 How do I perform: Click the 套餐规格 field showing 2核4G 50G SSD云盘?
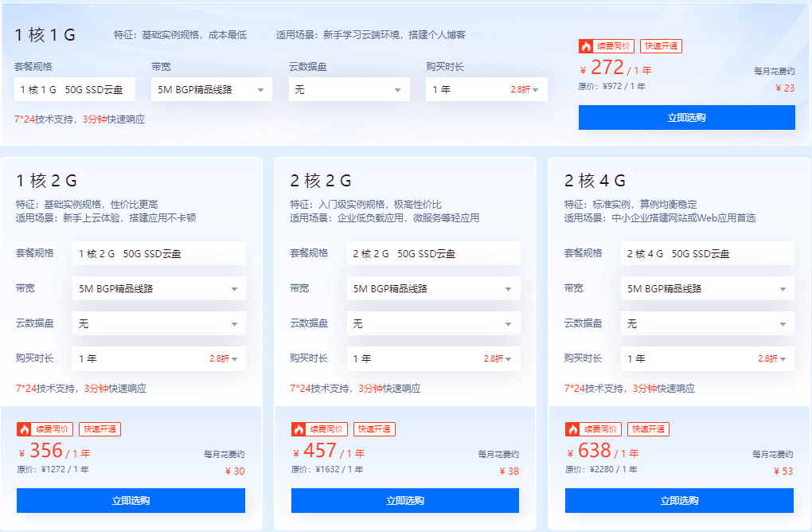(x=707, y=253)
